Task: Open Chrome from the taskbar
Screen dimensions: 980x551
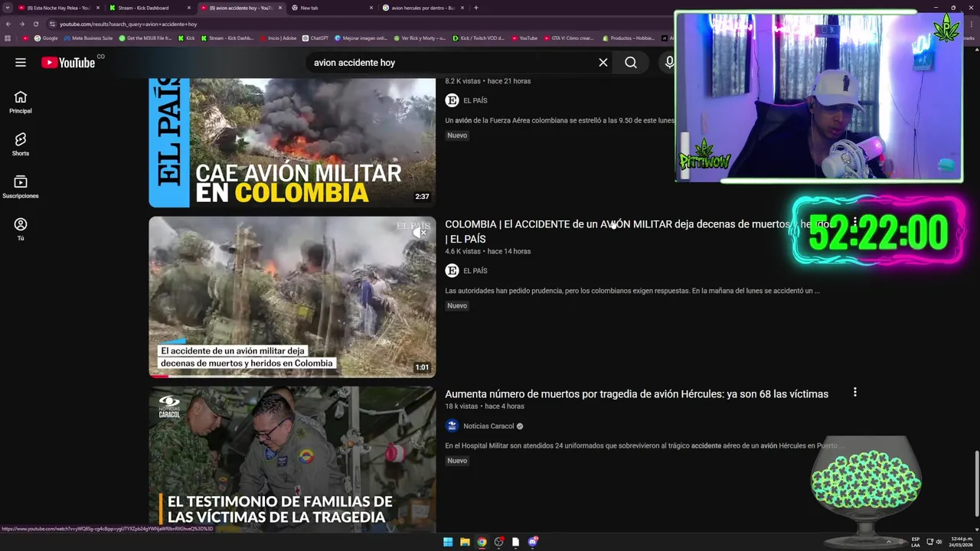Action: click(x=482, y=542)
